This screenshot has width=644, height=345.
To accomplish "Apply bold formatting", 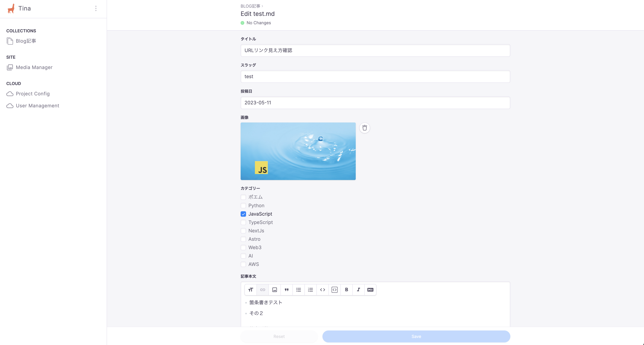I will [347, 290].
